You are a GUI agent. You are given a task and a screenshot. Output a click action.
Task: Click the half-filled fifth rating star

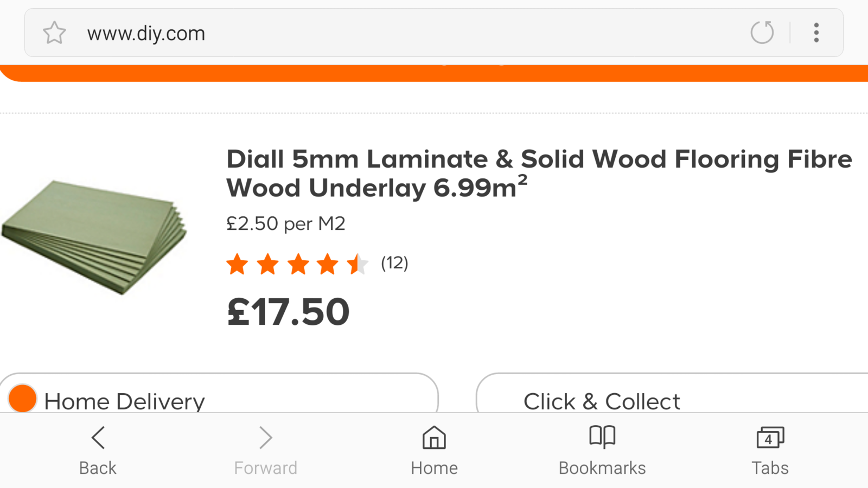[x=358, y=265]
